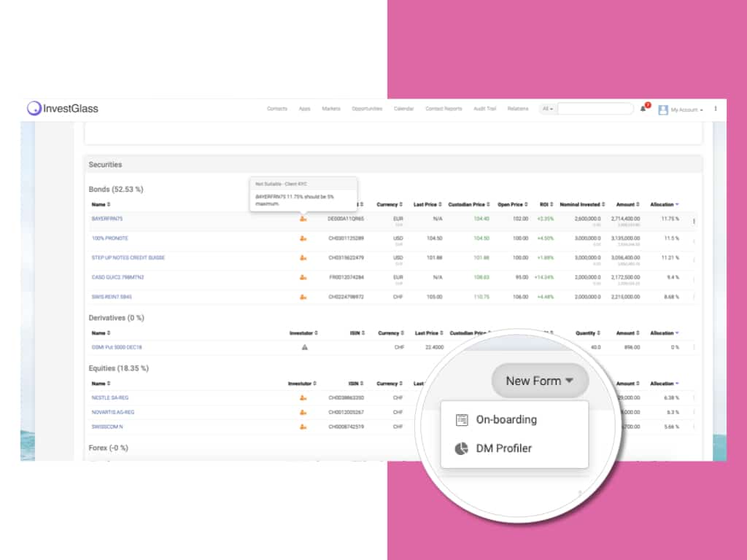
Task: Open the Audit Trail page
Action: click(484, 109)
